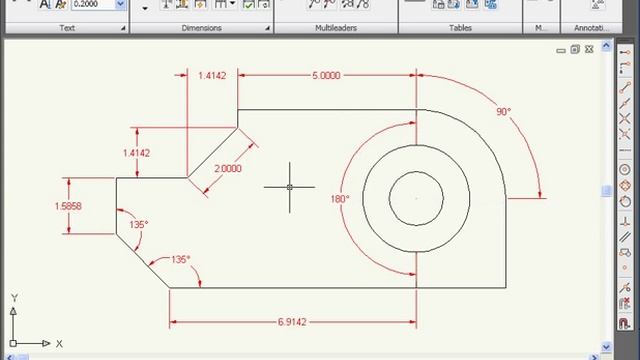Image resolution: width=640 pixels, height=360 pixels.
Task: Open the text height 0.2000 dropdown arrow
Action: (120, 4)
